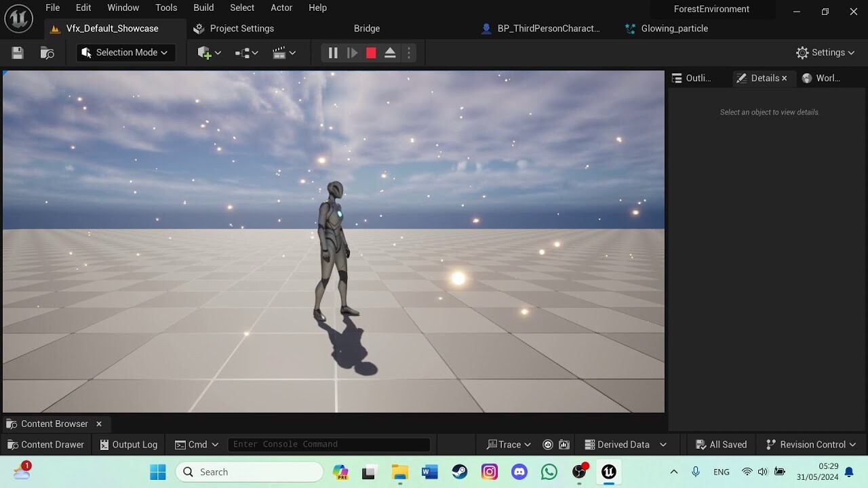Screen dimensions: 868x488
Task: Click the Single Frame Advance icon
Action: (351, 52)
